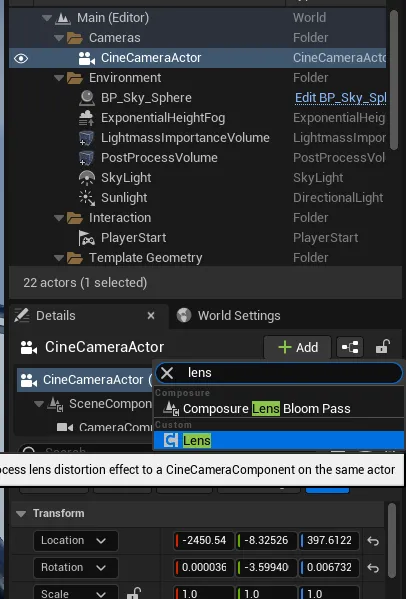Screen dimensions: 406x599
Task: Click the '22 actors (1 selected)' status text
Action: click(85, 283)
